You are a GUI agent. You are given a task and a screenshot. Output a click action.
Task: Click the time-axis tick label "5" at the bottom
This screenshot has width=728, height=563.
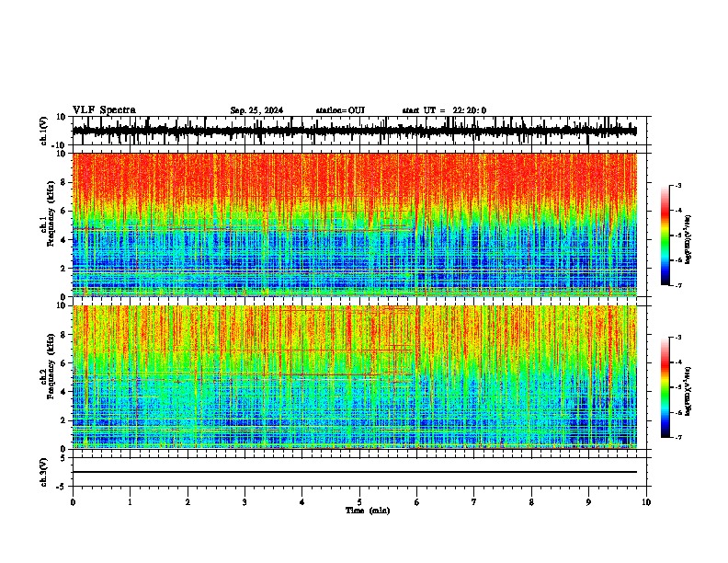coord(359,502)
